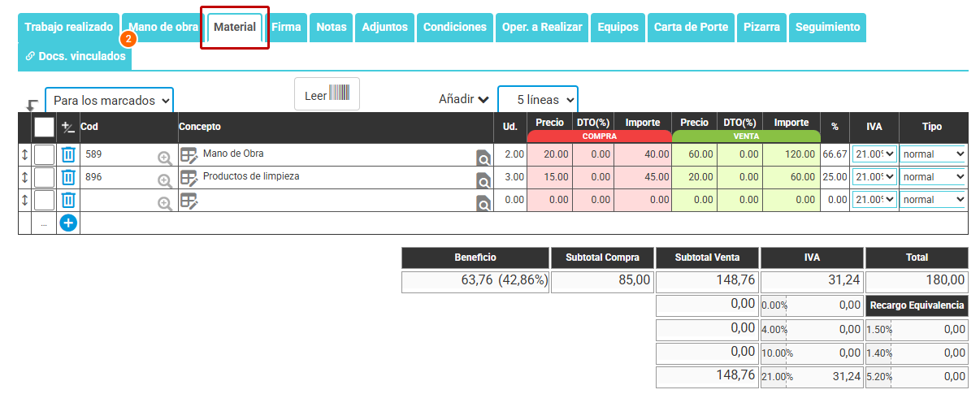Click the Beneficio value 63,76 (42,86%)

click(475, 280)
